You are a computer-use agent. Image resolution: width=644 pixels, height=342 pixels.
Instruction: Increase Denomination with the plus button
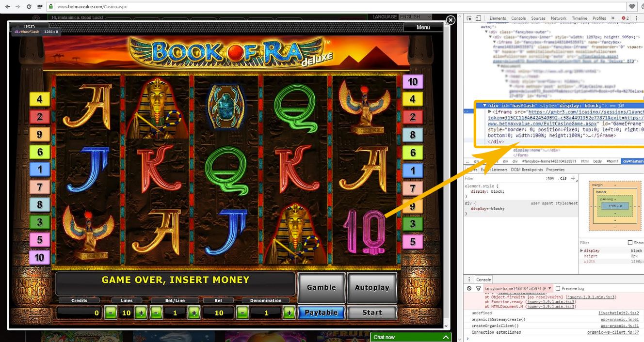click(x=290, y=313)
